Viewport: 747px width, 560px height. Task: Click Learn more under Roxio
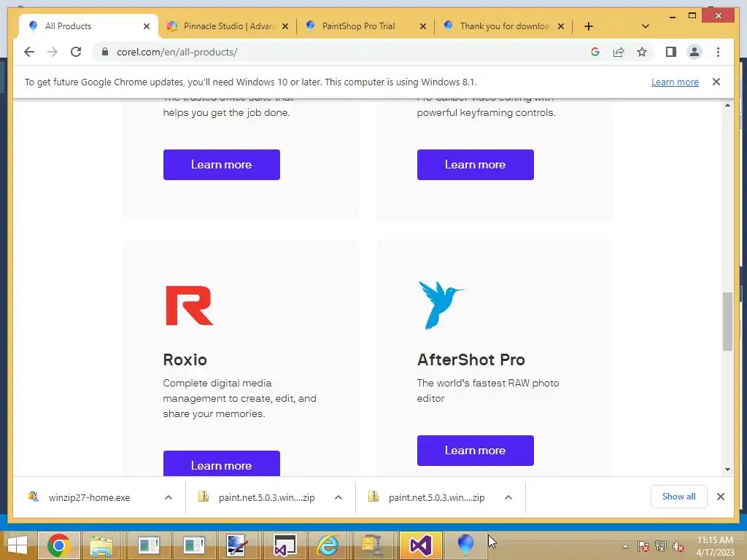click(222, 463)
